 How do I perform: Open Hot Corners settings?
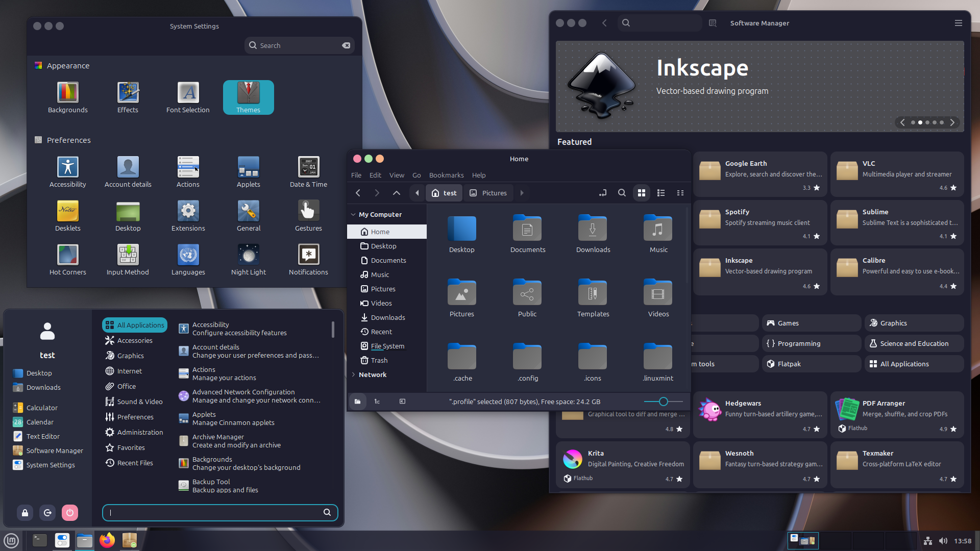pos(67,260)
